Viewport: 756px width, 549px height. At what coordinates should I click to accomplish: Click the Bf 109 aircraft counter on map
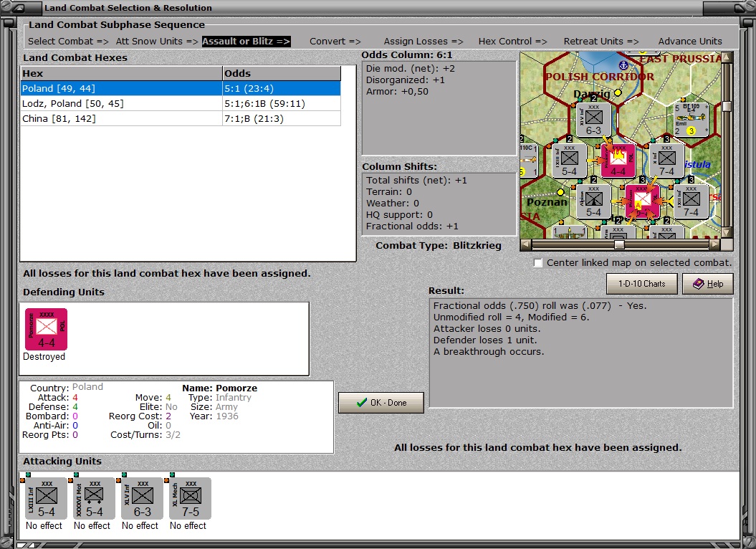click(x=691, y=119)
